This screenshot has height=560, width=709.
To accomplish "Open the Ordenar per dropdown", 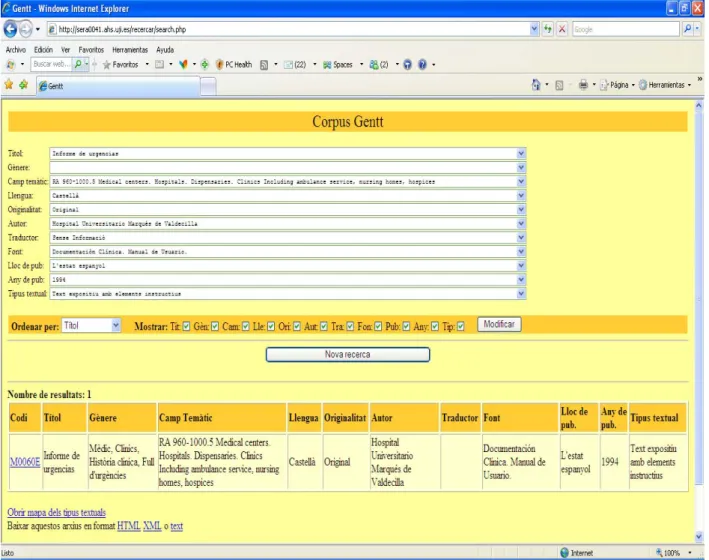I will pos(91,326).
